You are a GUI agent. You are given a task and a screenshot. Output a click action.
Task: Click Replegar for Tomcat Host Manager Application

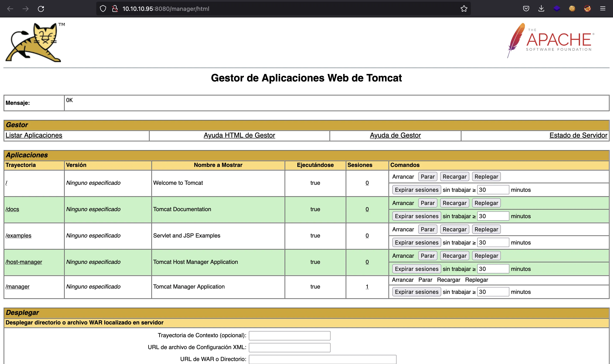(486, 256)
